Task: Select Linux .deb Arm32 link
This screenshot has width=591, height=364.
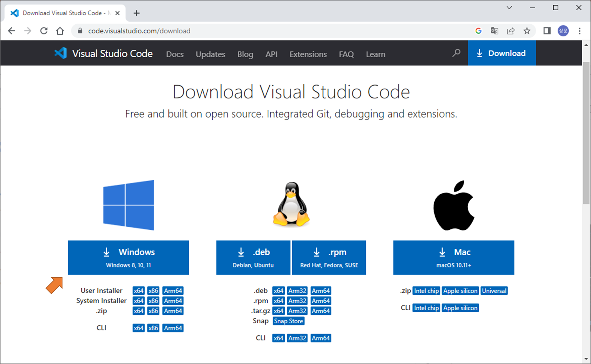Action: click(x=297, y=291)
